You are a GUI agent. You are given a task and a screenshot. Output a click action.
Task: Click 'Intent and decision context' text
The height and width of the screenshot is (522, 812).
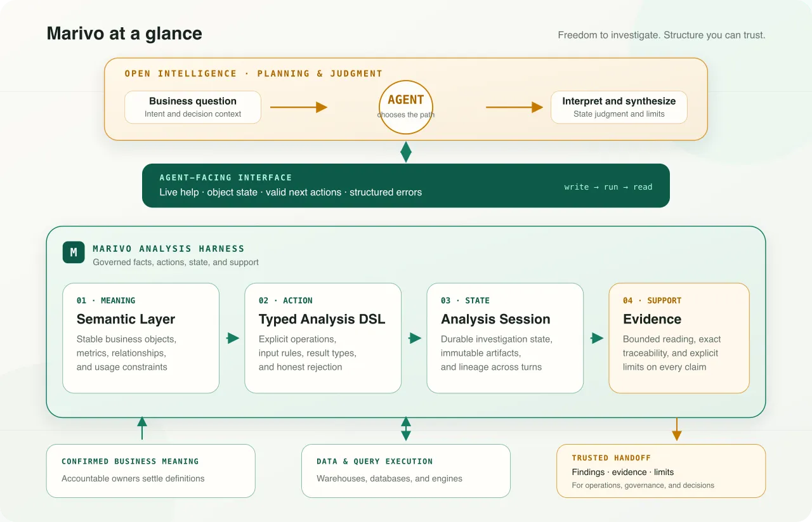pos(193,114)
